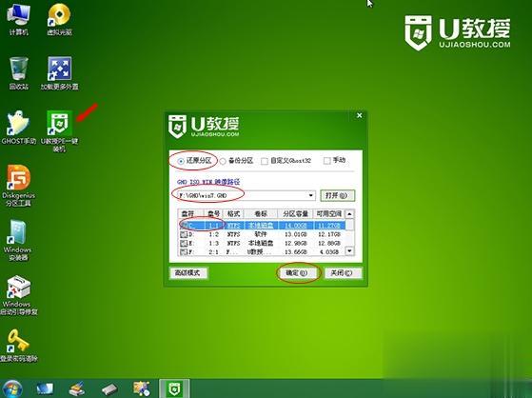Enable the 自定义Ghost32 checkbox
This screenshot has width=532, height=398.
[265, 161]
